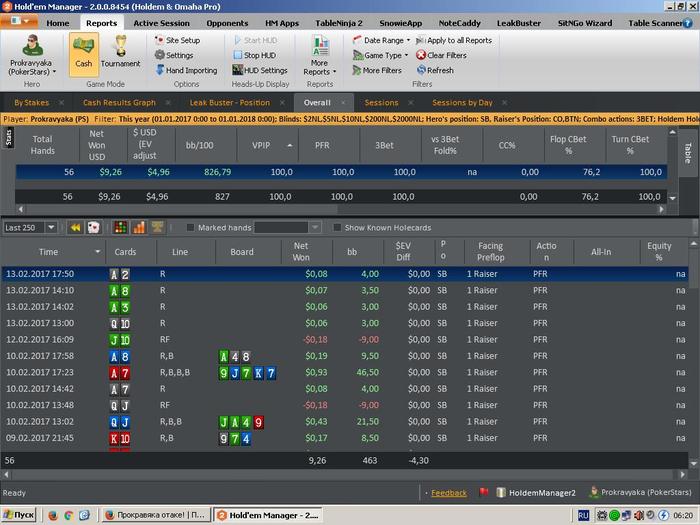Click stats grid vertical scroll down arrow

coord(672,198)
